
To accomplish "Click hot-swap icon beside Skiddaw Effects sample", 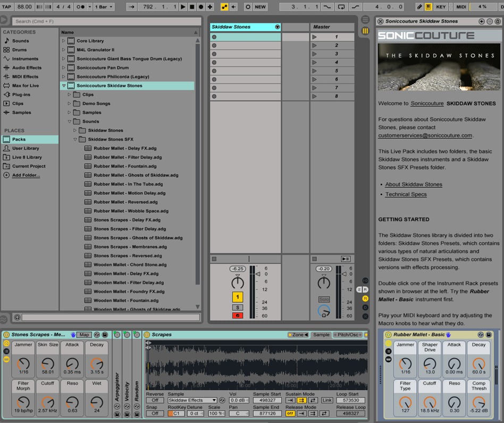I will 222,401.
